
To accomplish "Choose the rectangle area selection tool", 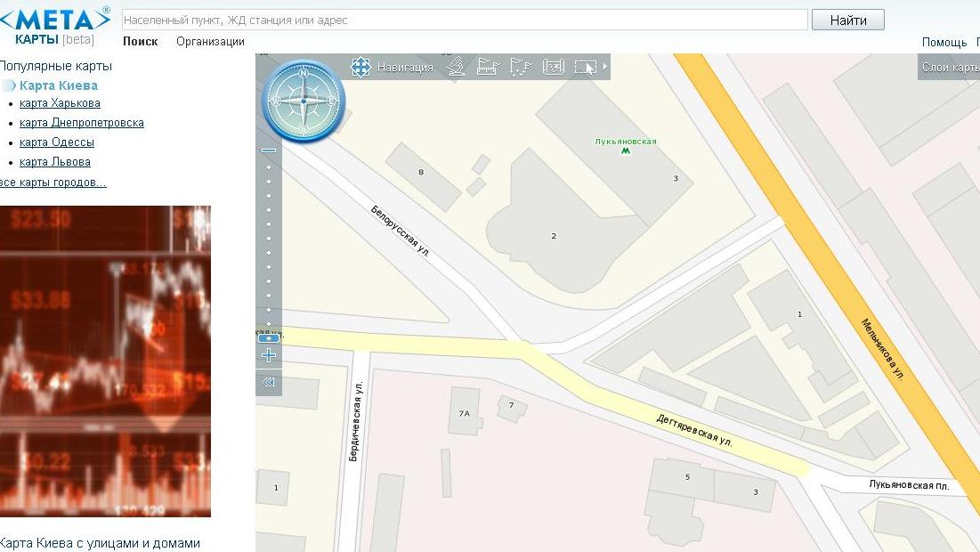I will (585, 67).
